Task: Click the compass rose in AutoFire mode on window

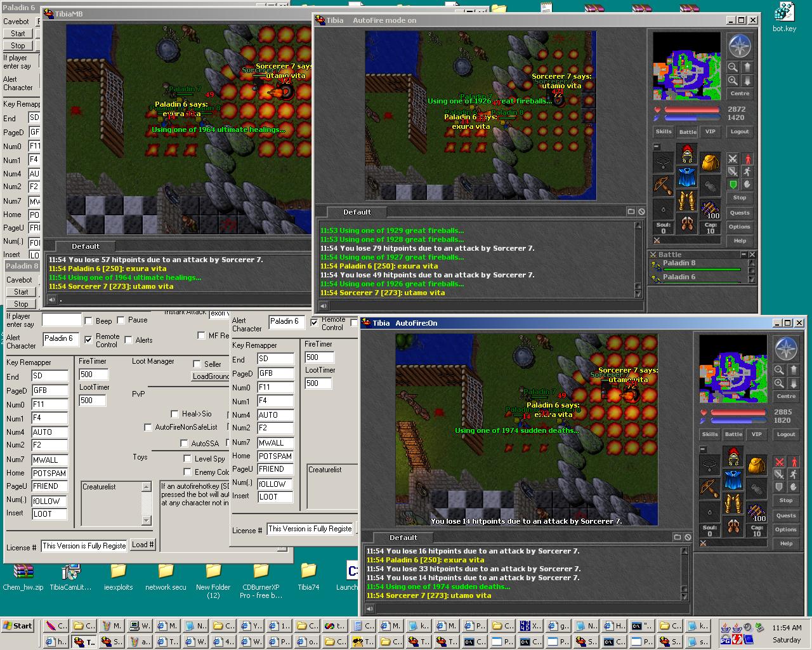Action: pyautogui.click(x=740, y=46)
